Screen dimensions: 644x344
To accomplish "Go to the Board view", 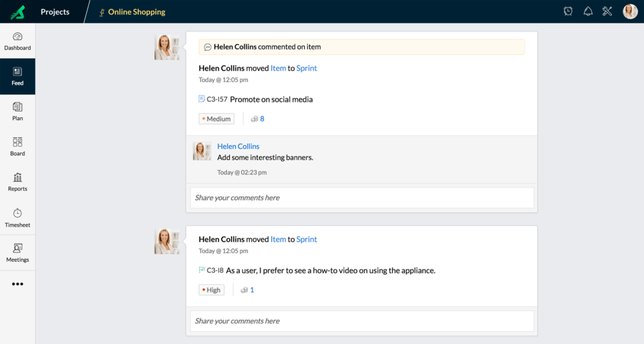I will pyautogui.click(x=17, y=147).
